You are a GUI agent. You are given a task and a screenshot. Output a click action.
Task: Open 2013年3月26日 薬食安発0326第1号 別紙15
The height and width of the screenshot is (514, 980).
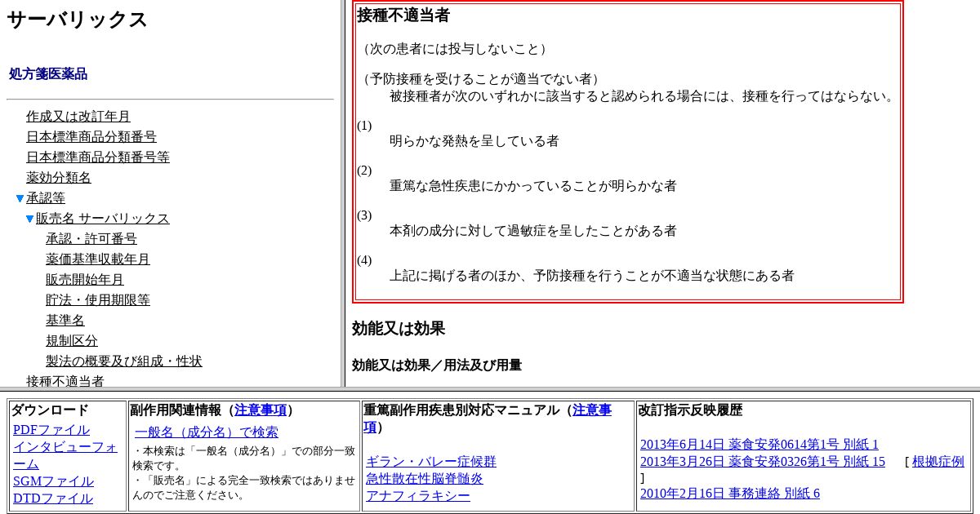coord(763,462)
